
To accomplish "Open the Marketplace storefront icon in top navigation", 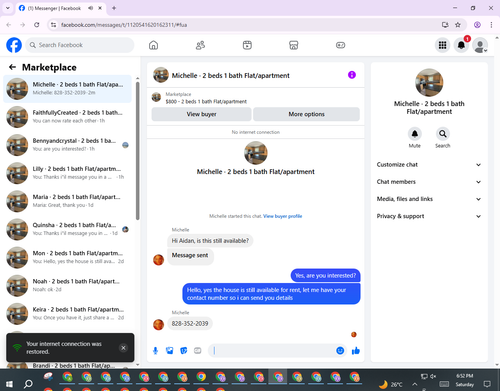I will (294, 45).
